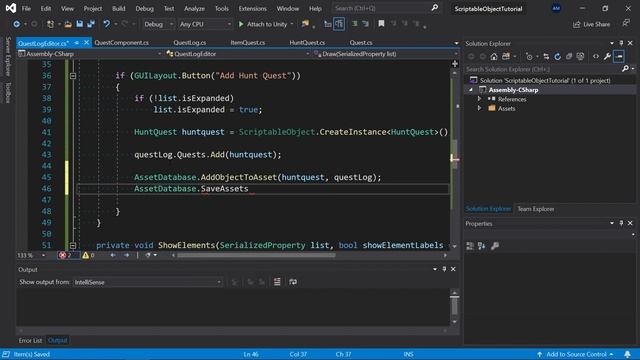Switch to the Team Explorer tab
The height and width of the screenshot is (360, 640).
click(x=536, y=209)
